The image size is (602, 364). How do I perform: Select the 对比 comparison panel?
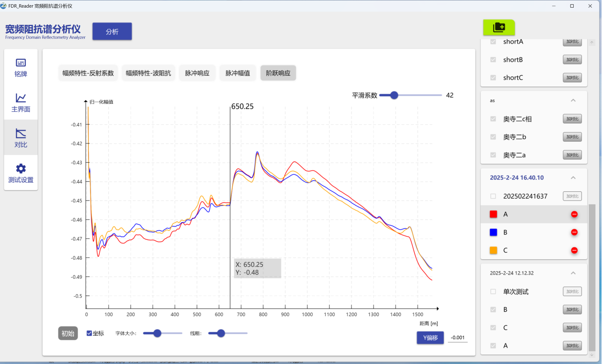[x=21, y=137]
